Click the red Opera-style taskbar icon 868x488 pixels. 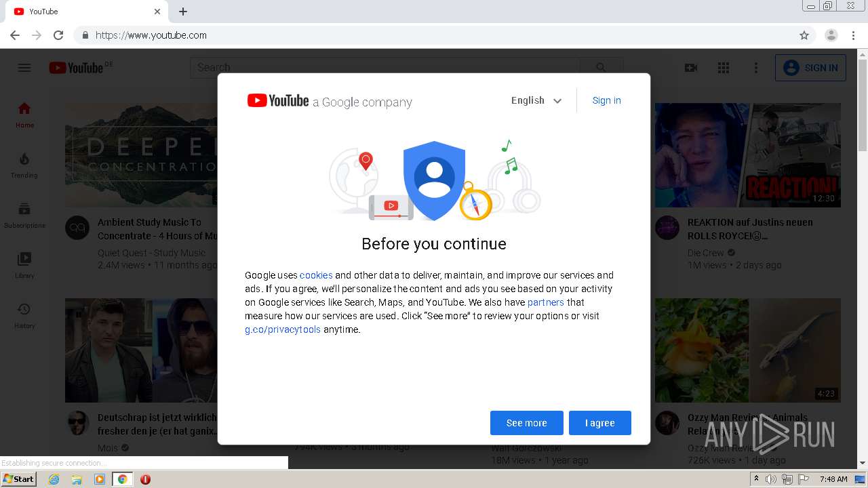click(x=145, y=479)
